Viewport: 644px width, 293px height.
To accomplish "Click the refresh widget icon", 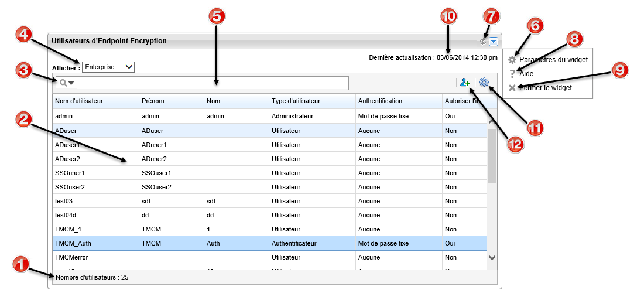I will pos(483,42).
